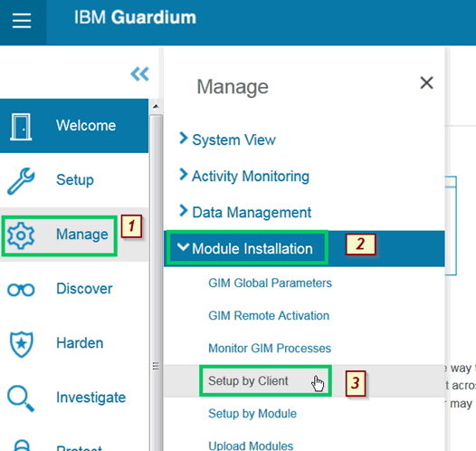Click the Welcome door icon
The height and width of the screenshot is (451, 476).
coord(21,127)
